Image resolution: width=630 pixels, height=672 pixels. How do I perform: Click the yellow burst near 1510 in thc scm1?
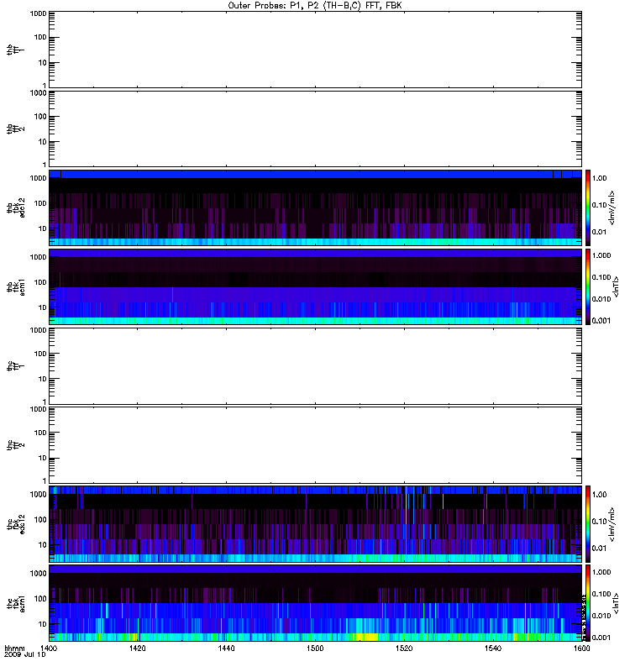pos(365,637)
